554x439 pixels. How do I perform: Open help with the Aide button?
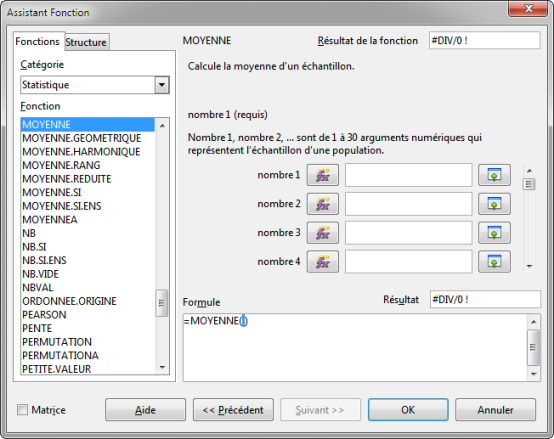point(145,410)
